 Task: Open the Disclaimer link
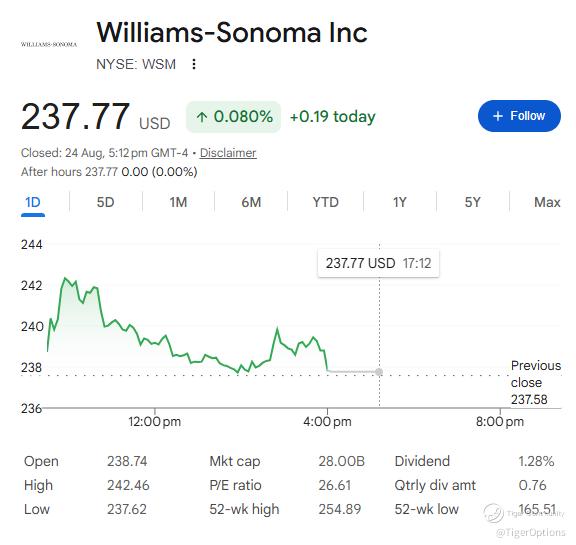228,153
